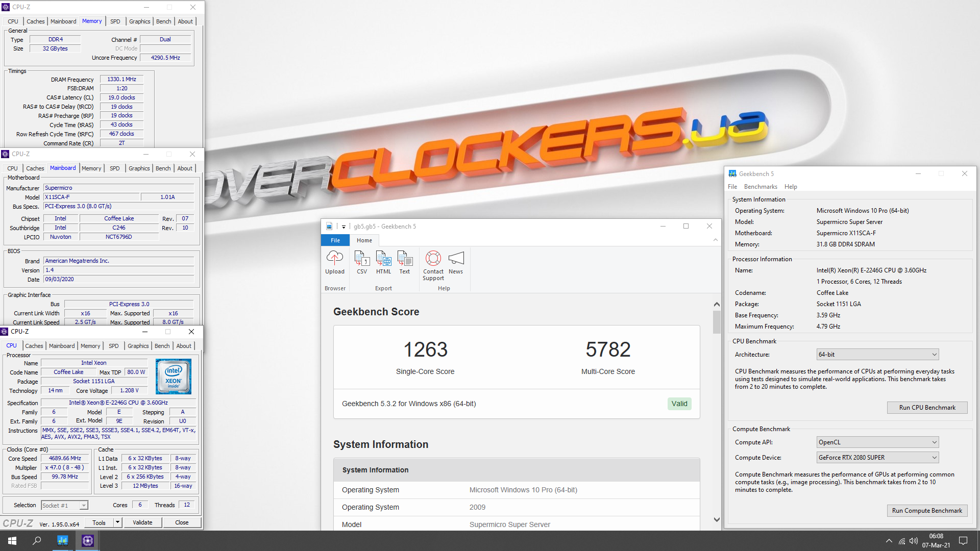Viewport: 980px width, 551px height.
Task: Click Level 3 cache value 12 MBytes
Action: (145, 486)
